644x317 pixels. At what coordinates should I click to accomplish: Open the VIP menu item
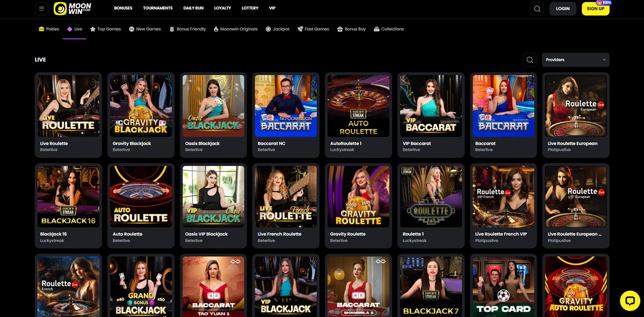pos(272,9)
